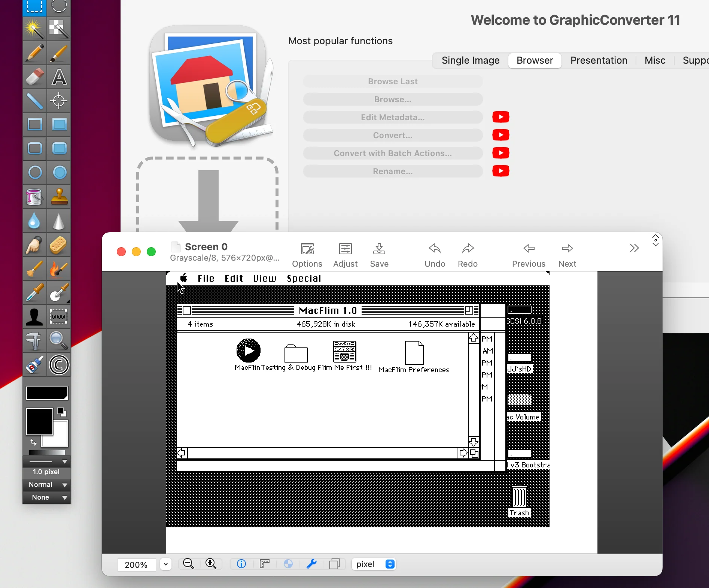The image size is (709, 588).
Task: Switch to the Presentation tab
Action: pyautogui.click(x=599, y=60)
